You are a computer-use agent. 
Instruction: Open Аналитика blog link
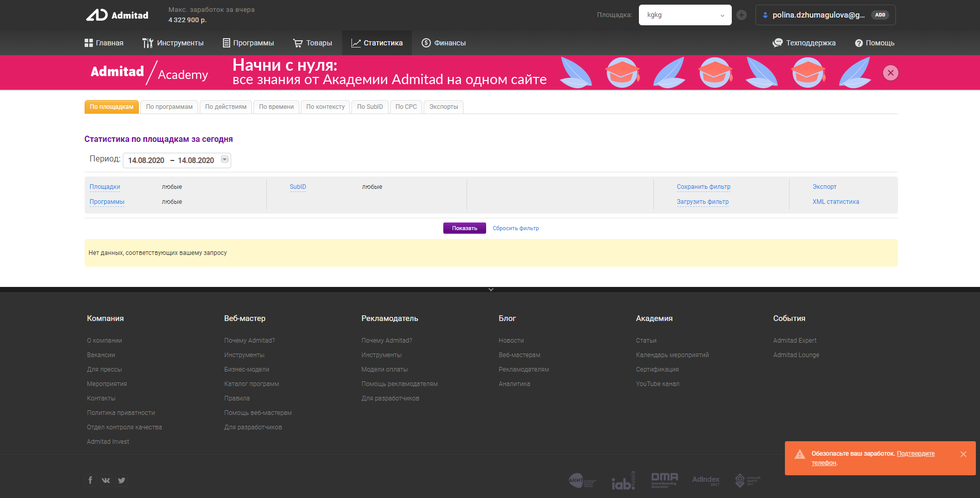(x=515, y=384)
